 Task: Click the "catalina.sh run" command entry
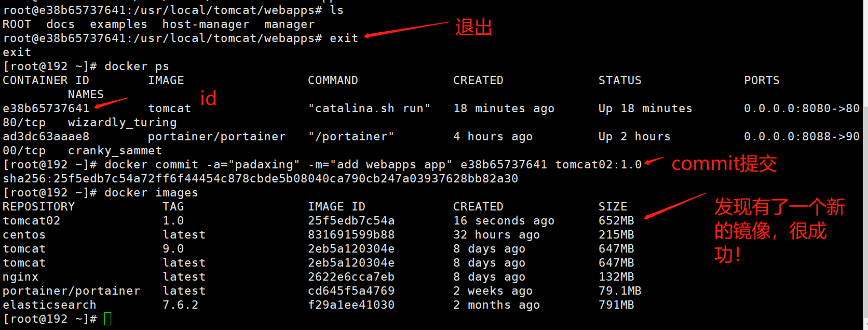pos(369,109)
